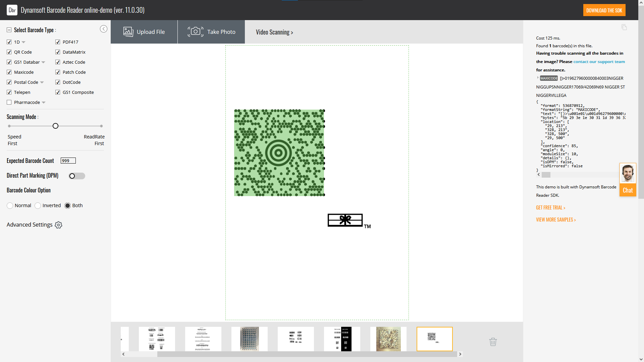This screenshot has height=362, width=644.
Task: Expand the 1D types dropdown arrow
Action: tap(23, 42)
